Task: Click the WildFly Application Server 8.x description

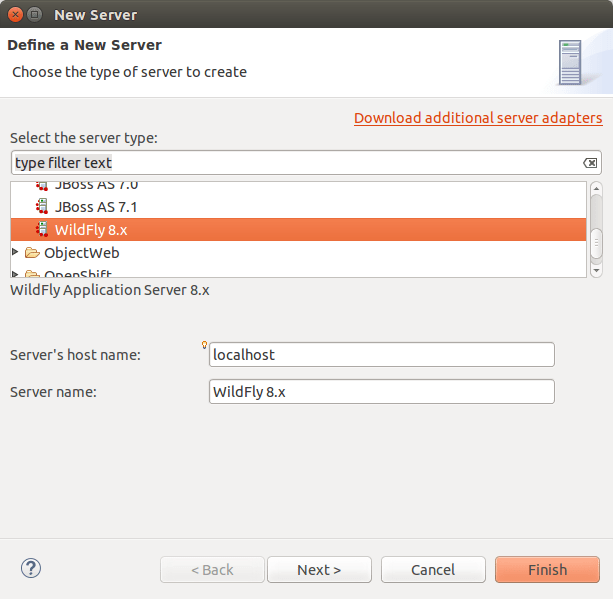Action: [110, 290]
